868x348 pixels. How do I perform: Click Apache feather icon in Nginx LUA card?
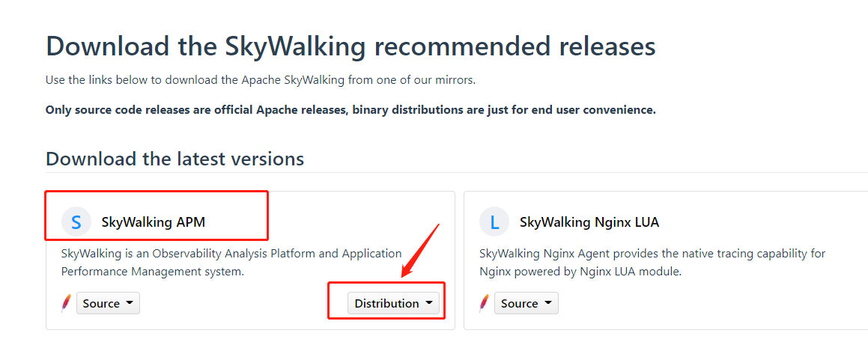[484, 303]
